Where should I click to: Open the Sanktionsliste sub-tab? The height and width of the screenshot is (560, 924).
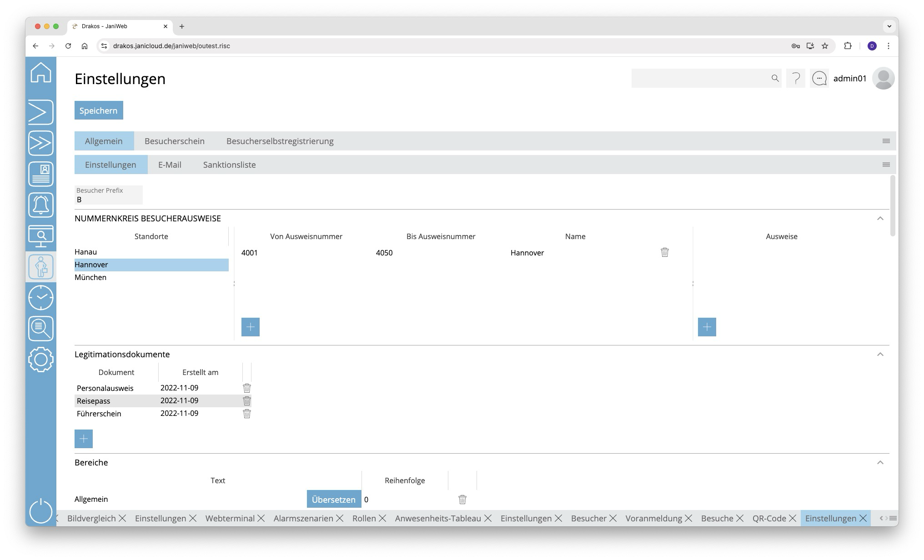229,165
